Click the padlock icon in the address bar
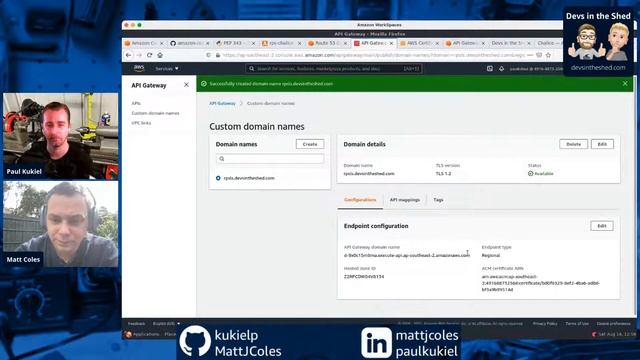Viewport: 640px width, 360px height. click(218, 55)
